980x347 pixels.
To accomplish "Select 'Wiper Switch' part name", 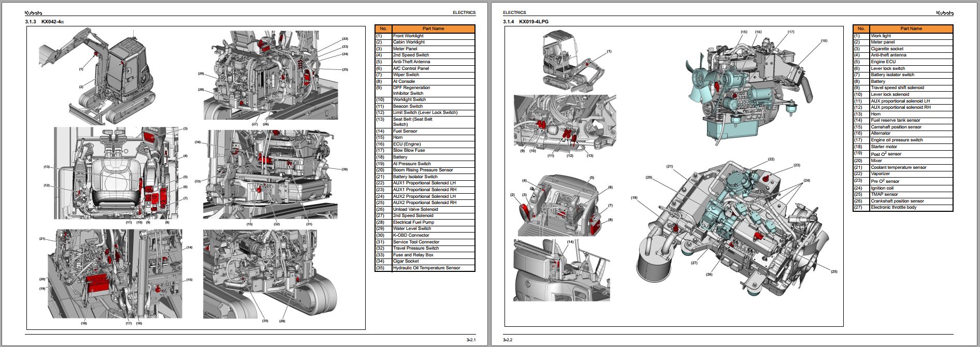I will [x=406, y=75].
